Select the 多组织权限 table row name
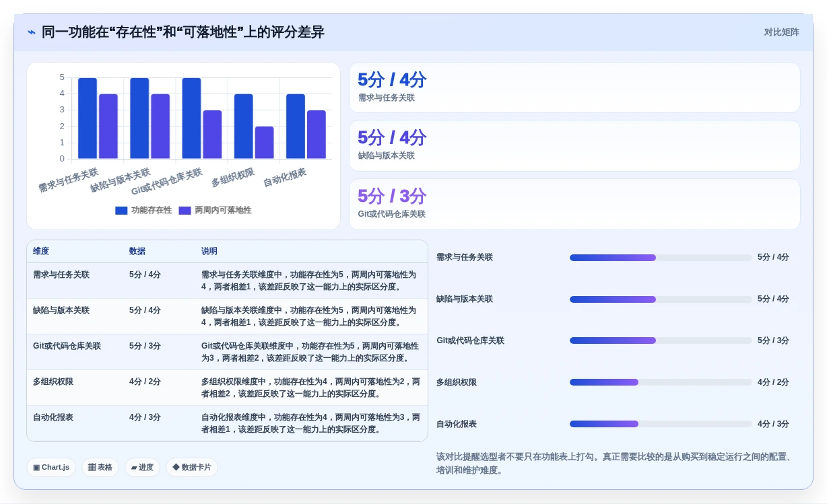Screen dimensions: 827x504 click(53, 382)
